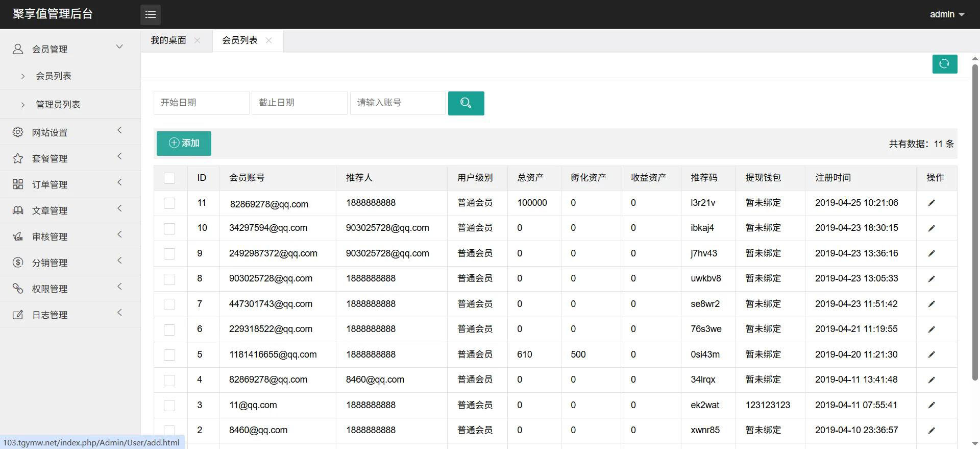The height and width of the screenshot is (449, 980).
Task: Close the 会员列表 tab with X
Action: click(269, 40)
